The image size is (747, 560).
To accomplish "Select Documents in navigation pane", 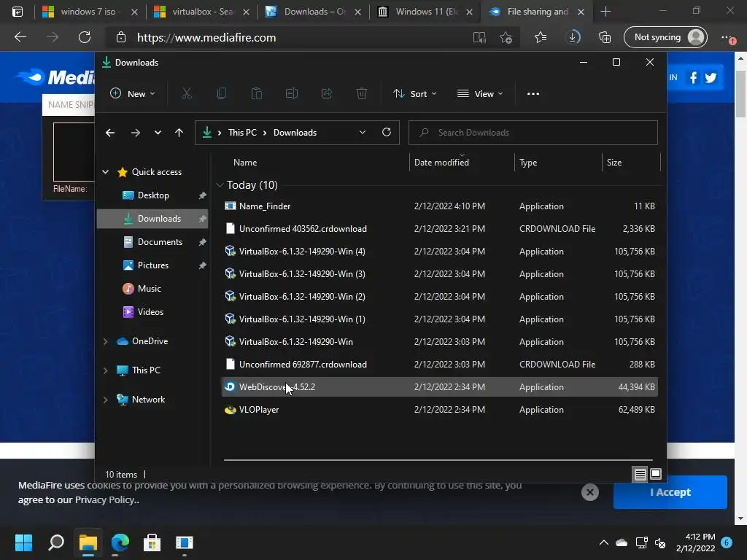I will coord(160,242).
